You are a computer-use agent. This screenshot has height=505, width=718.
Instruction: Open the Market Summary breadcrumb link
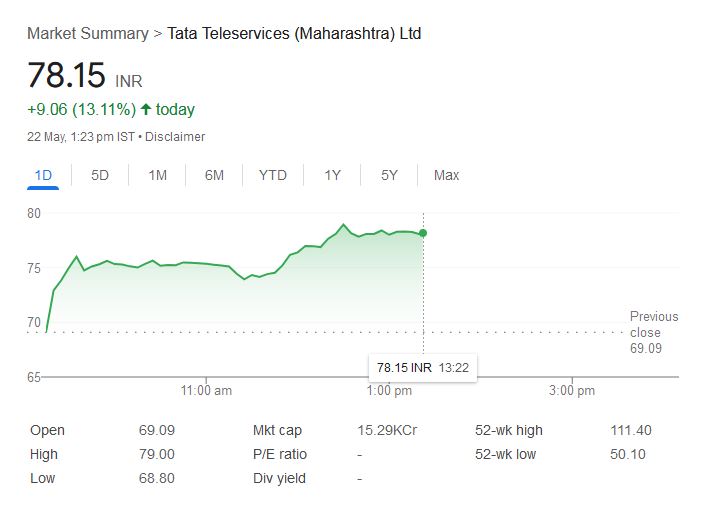point(87,34)
